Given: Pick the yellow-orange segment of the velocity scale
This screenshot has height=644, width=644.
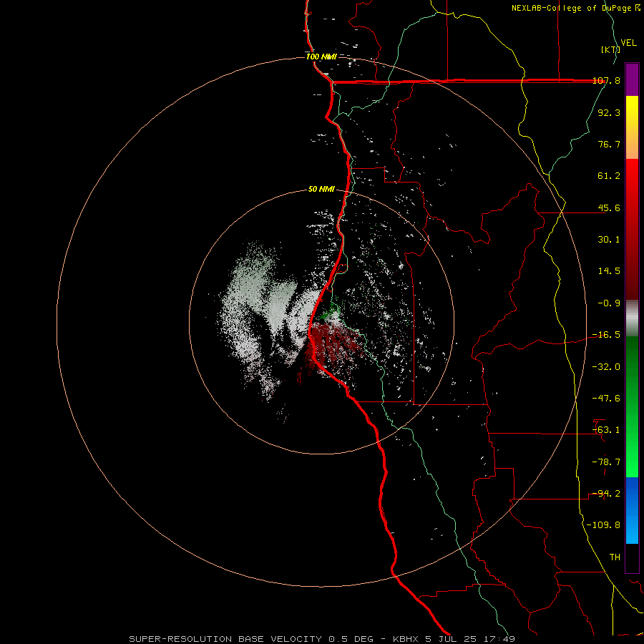Looking at the screenshot, I should (x=632, y=127).
